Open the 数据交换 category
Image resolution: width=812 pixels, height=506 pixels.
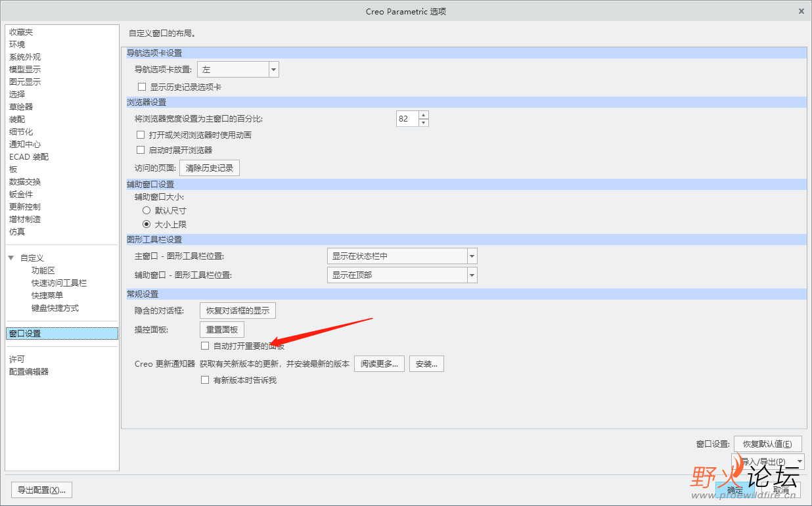(x=25, y=182)
